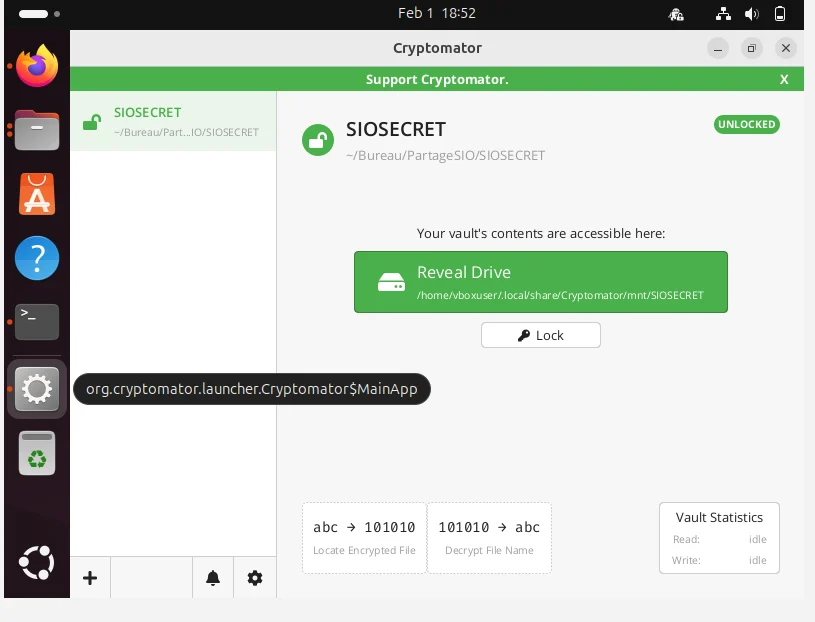Open the network status icon in the top bar

pyautogui.click(x=723, y=14)
